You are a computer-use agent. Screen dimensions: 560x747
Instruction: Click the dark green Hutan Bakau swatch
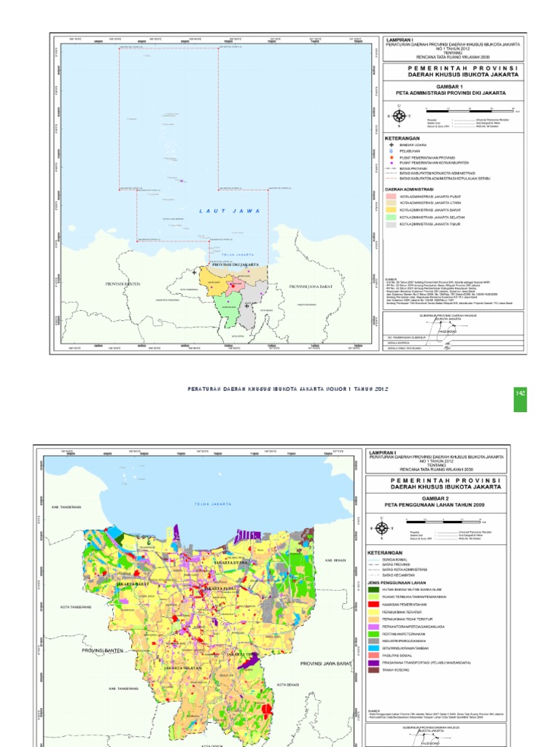tap(373, 589)
